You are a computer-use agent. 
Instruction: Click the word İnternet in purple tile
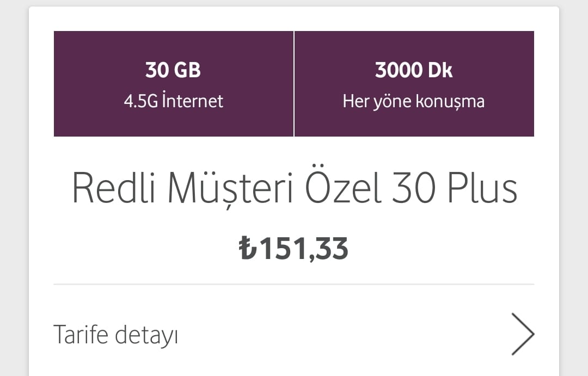click(194, 101)
